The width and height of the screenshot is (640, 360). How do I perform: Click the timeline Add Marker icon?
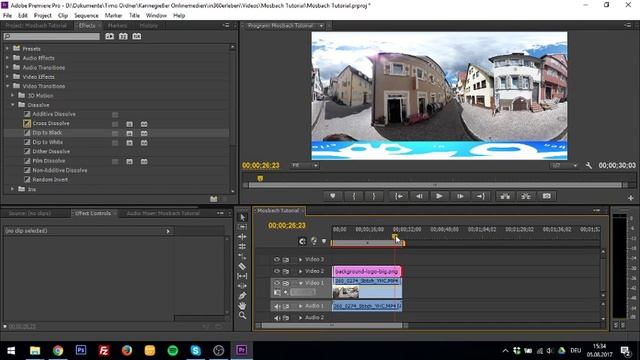coord(324,241)
